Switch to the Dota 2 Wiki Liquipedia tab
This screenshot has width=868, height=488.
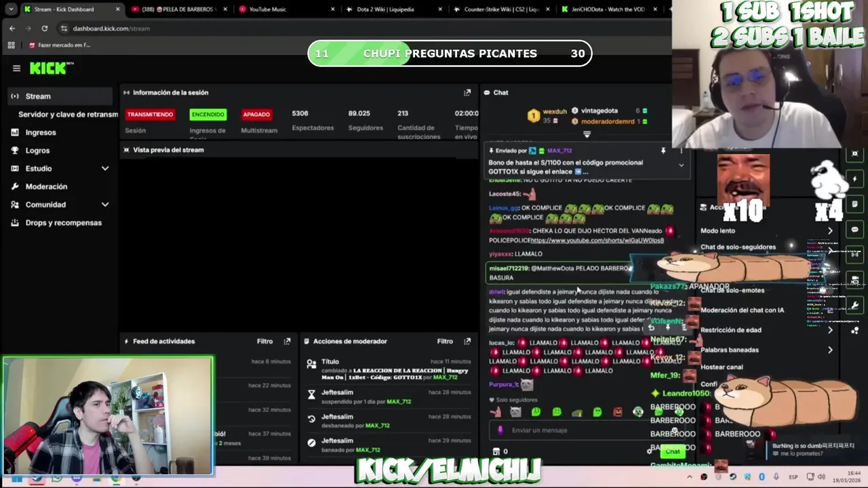point(394,9)
